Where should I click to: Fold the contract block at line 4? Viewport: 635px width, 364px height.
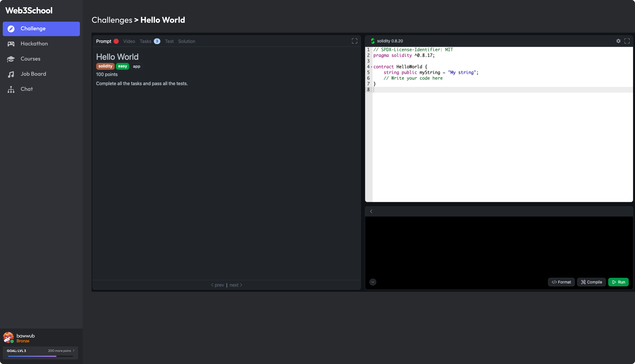tap(372, 67)
